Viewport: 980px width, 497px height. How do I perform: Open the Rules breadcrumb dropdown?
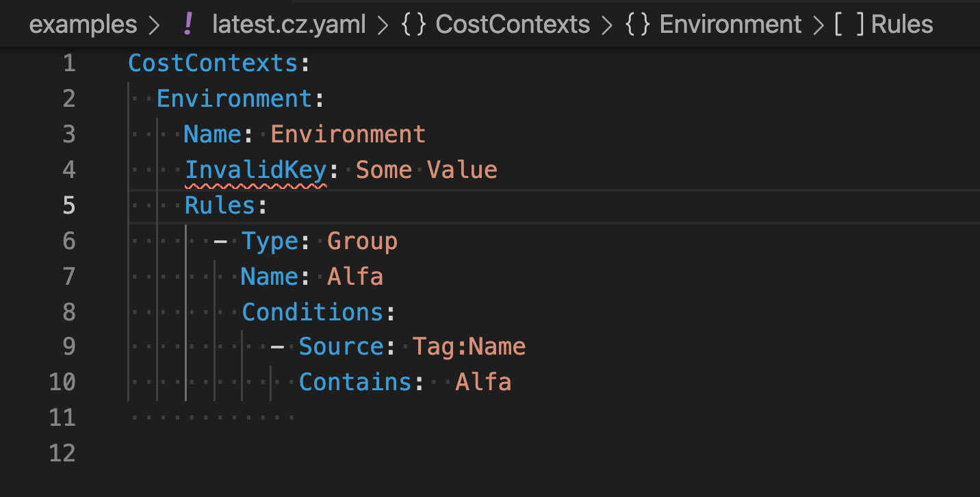click(x=902, y=25)
